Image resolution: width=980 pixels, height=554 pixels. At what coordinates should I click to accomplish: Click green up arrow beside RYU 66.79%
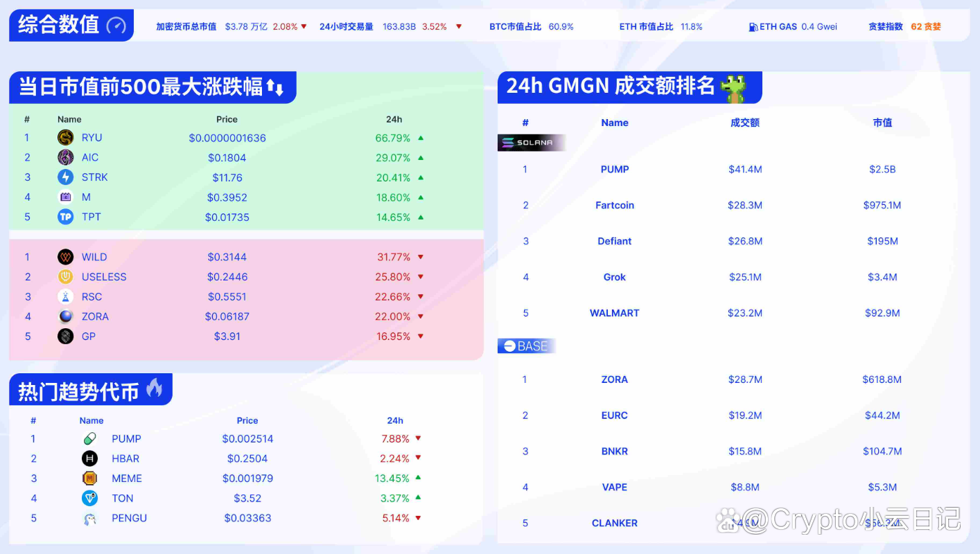421,138
